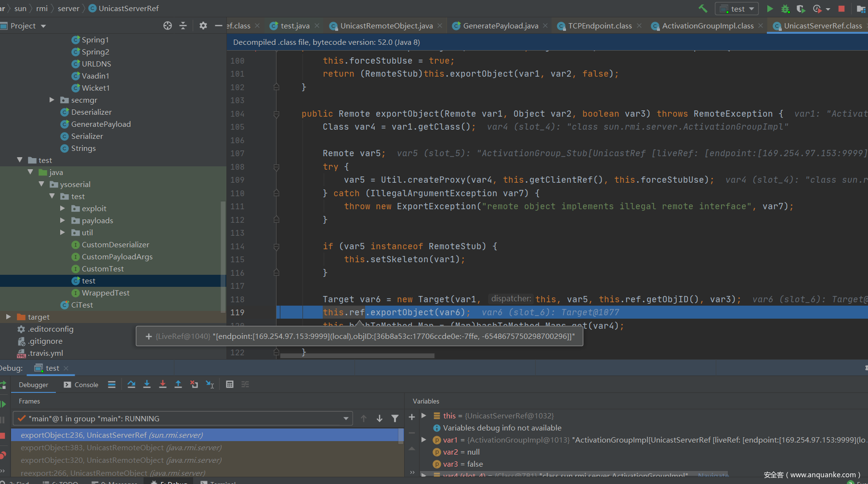This screenshot has height=484, width=868.
Task: Click the green Build hammer icon
Action: coord(703,9)
